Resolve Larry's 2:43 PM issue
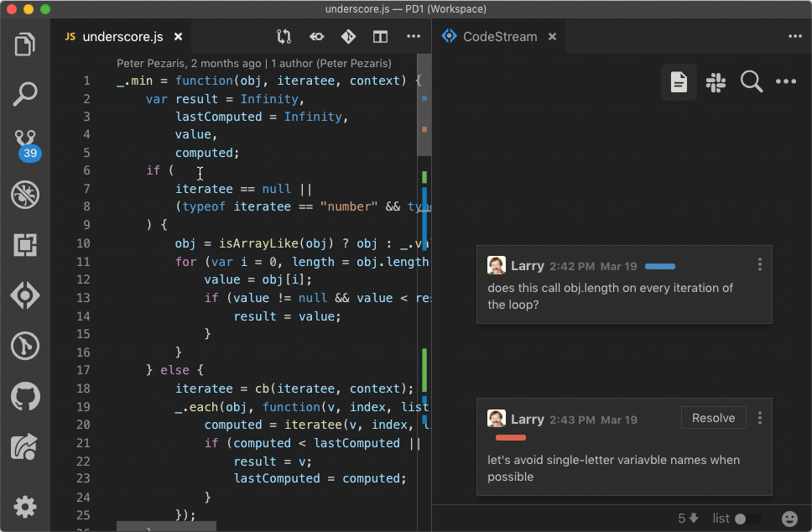This screenshot has width=812, height=532. pyautogui.click(x=713, y=418)
